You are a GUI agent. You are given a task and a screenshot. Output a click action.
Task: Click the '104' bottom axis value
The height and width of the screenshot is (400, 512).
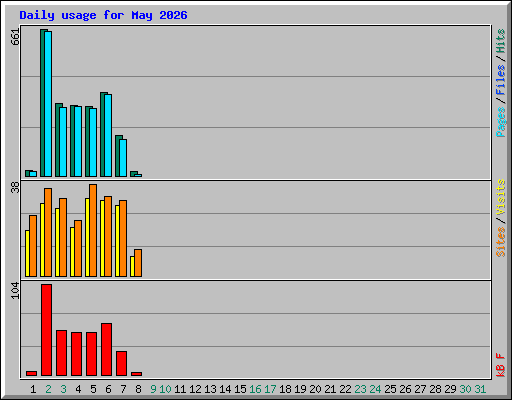(15, 290)
